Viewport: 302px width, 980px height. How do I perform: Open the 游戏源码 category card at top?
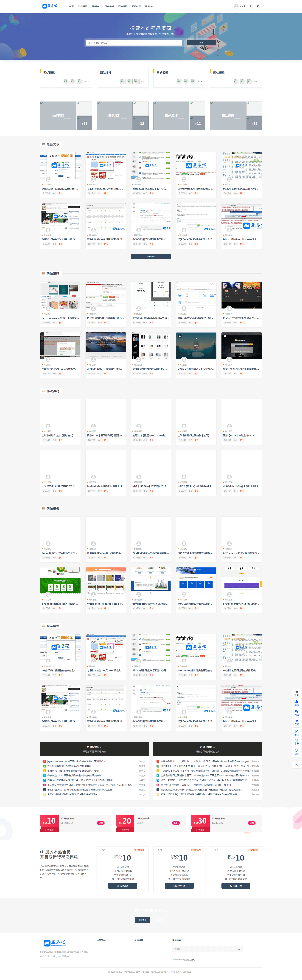click(x=66, y=78)
